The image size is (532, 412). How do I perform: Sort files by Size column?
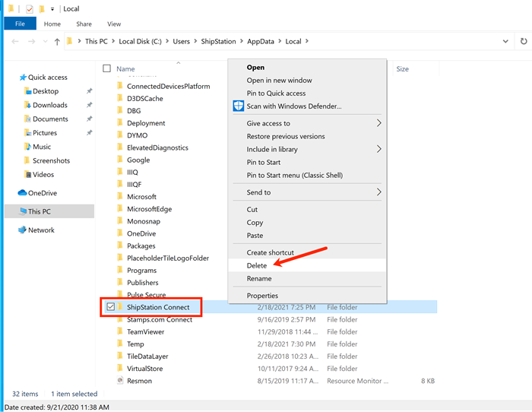coord(402,69)
